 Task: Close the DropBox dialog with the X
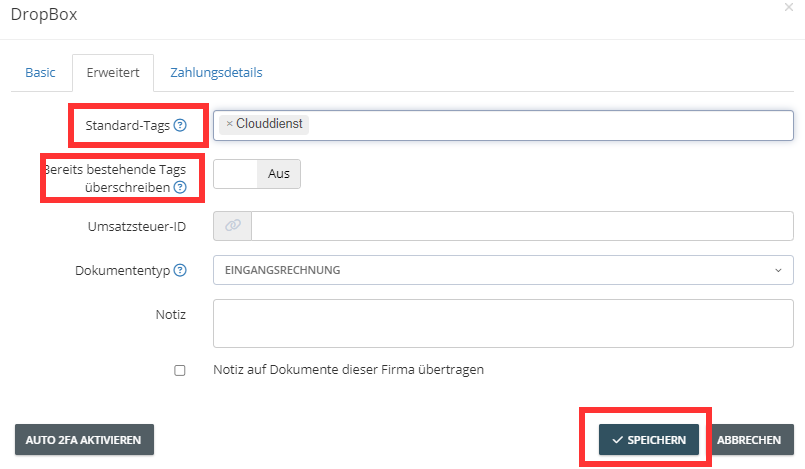pos(789,7)
